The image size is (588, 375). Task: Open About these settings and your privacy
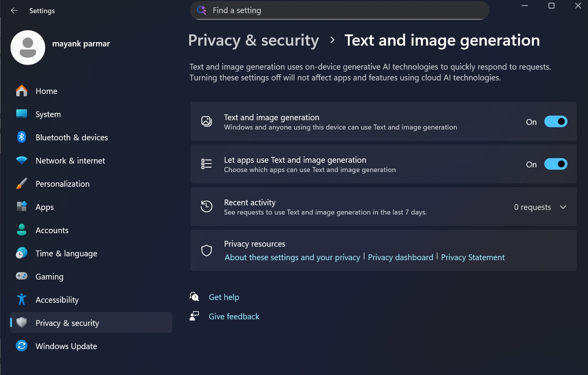(292, 257)
